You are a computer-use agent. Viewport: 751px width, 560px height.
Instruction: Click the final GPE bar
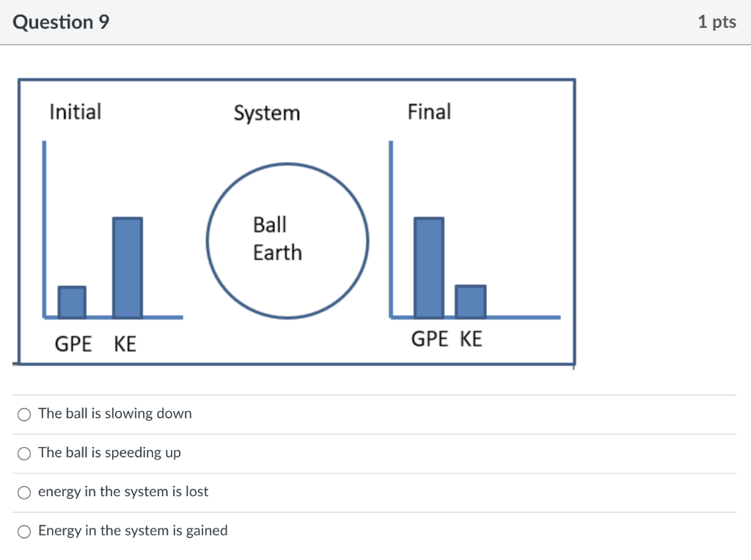coord(430,268)
